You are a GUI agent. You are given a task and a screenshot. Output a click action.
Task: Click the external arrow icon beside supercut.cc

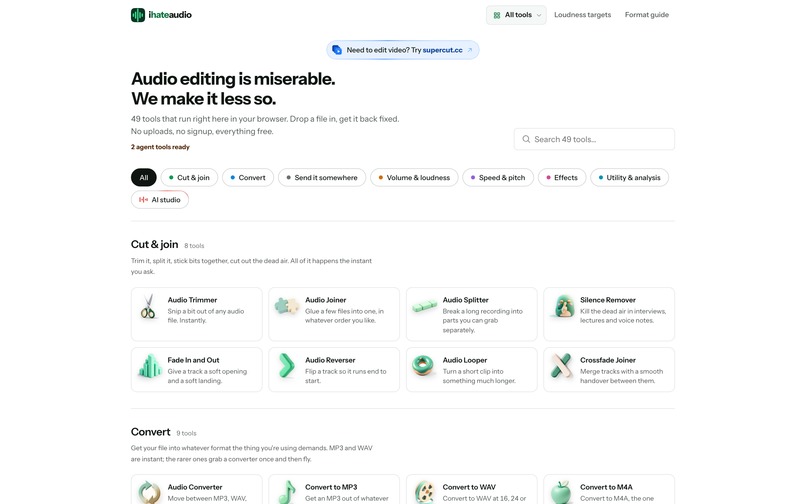[x=469, y=50]
